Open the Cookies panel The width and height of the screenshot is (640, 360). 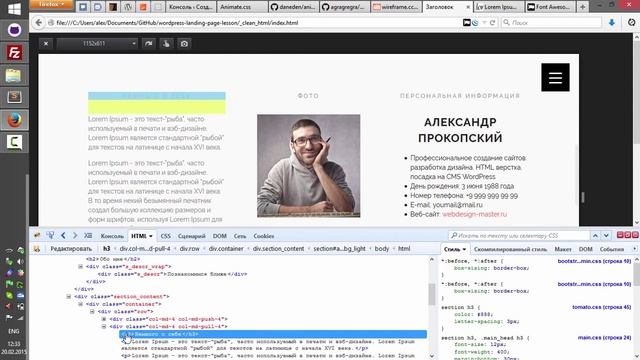point(264,236)
